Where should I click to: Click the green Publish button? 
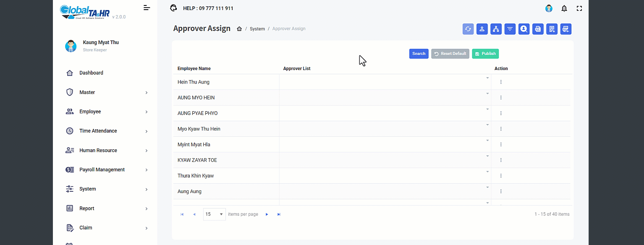[485, 54]
